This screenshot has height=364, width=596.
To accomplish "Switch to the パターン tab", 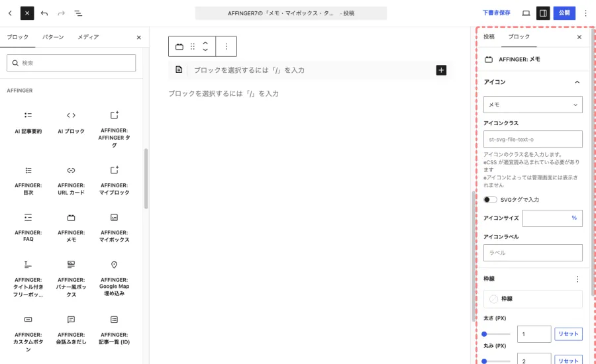I will (53, 37).
